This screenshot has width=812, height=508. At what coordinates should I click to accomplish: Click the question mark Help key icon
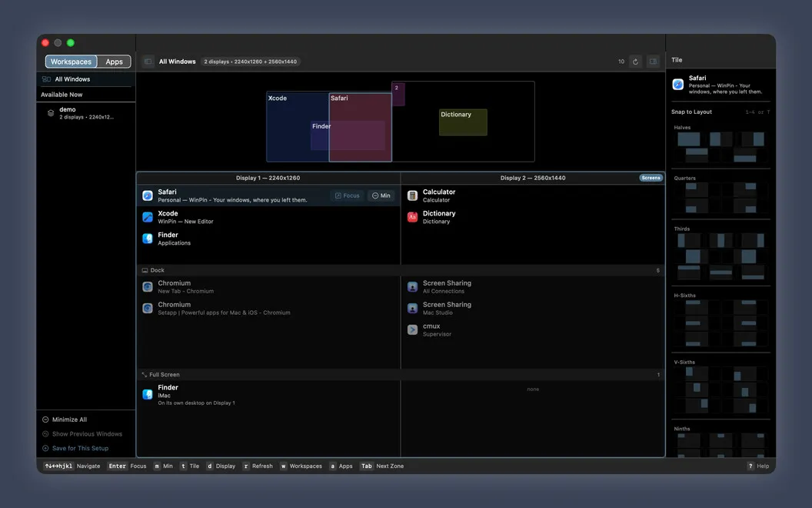pyautogui.click(x=750, y=466)
